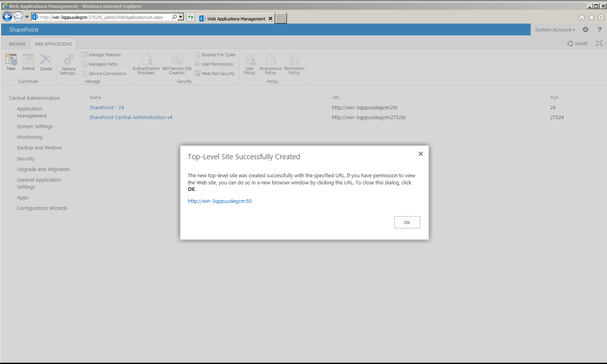
Task: Click the URL column header
Action: [x=336, y=97]
